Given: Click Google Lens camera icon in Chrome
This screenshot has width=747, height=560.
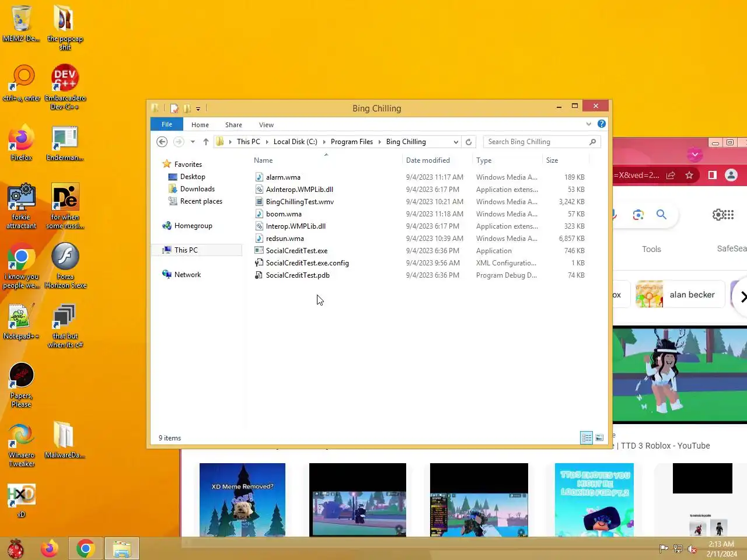Looking at the screenshot, I should coord(638,215).
